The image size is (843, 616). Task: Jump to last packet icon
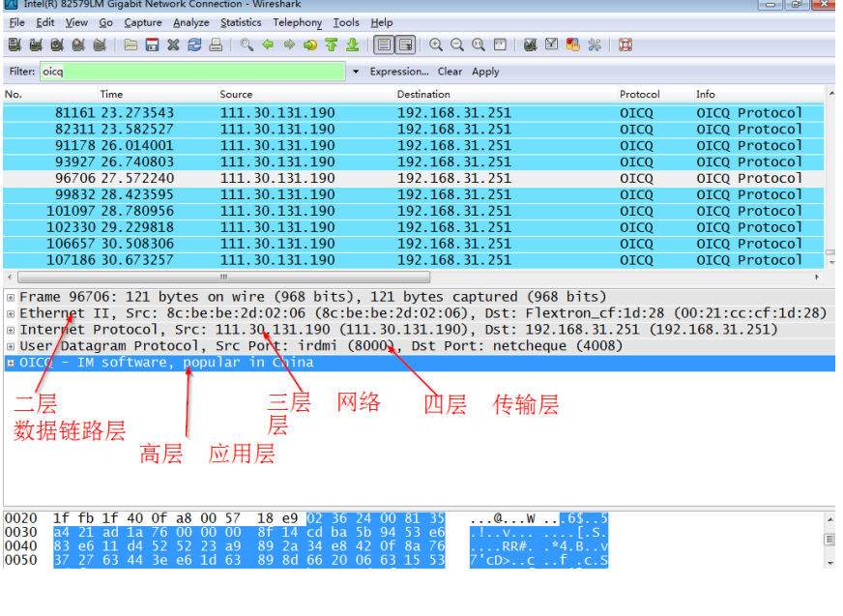pyautogui.click(x=353, y=44)
